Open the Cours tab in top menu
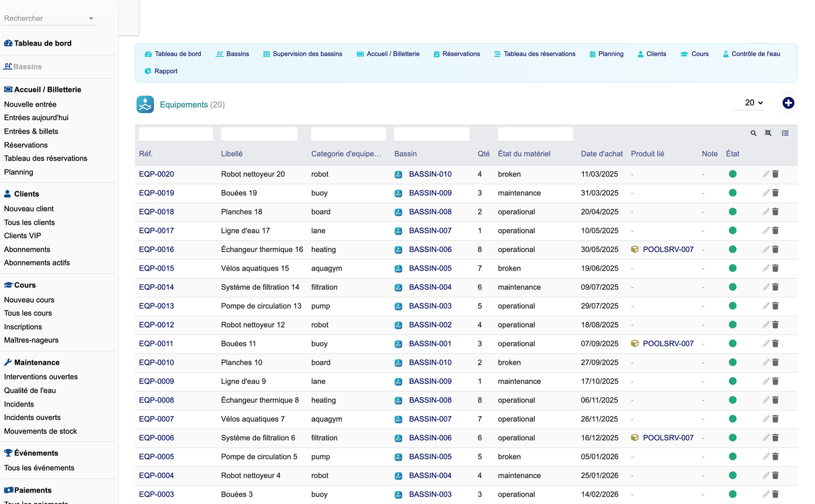This screenshot has width=815, height=504. point(694,54)
